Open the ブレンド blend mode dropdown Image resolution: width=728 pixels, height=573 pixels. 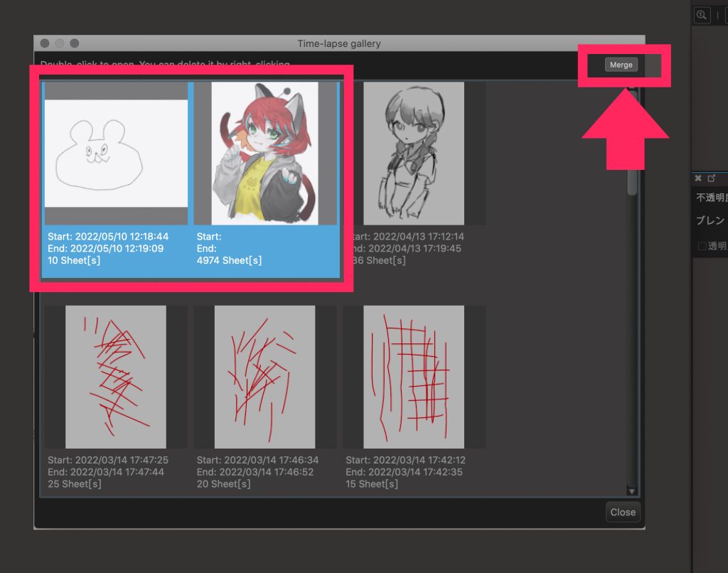711,221
